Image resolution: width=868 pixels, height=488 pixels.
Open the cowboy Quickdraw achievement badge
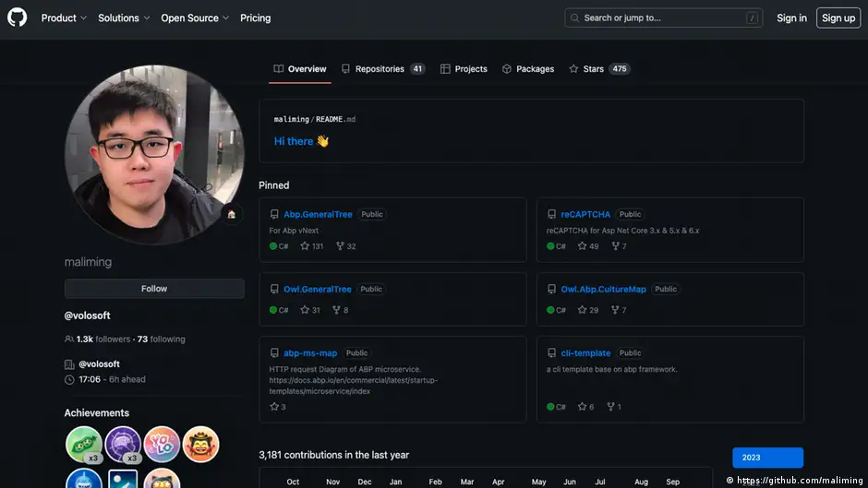(x=200, y=444)
